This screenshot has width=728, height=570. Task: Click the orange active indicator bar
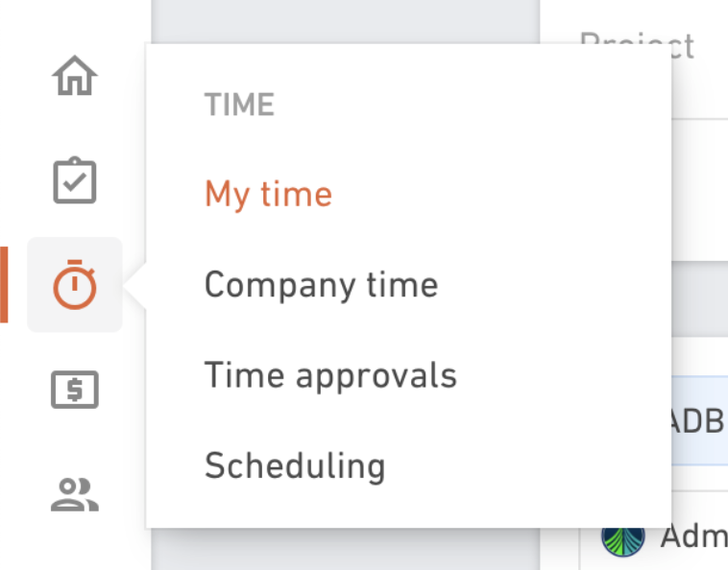(x=4, y=284)
